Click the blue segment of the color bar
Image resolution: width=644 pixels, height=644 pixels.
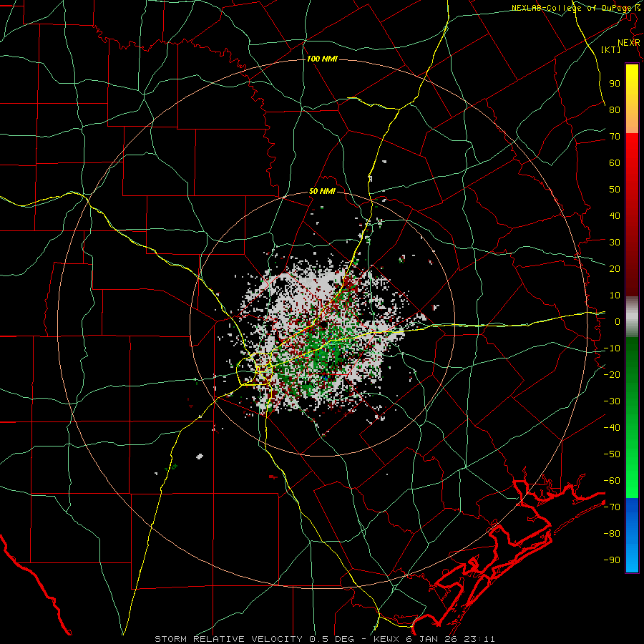632,535
